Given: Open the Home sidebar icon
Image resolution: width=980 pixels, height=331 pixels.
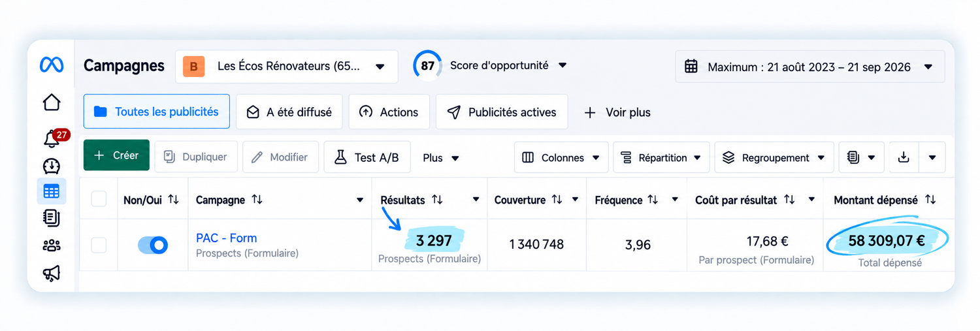Looking at the screenshot, I should [52, 102].
